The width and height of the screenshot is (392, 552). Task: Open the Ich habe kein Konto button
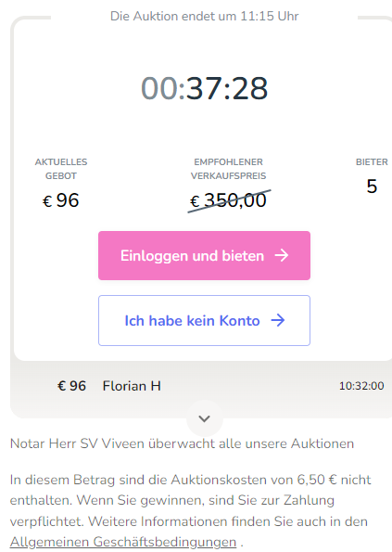(x=204, y=320)
